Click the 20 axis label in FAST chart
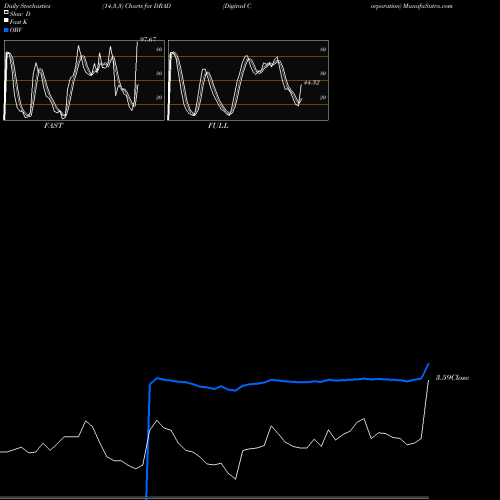 pos(159,98)
